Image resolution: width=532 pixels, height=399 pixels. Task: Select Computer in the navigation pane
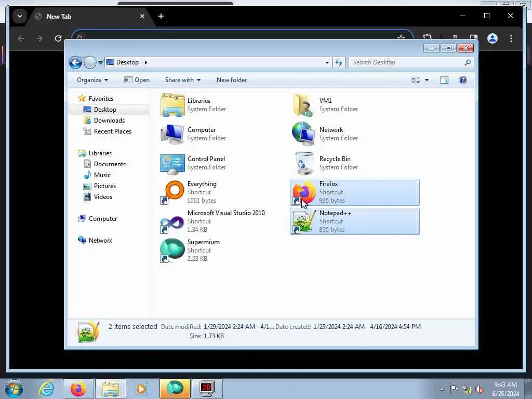point(103,219)
